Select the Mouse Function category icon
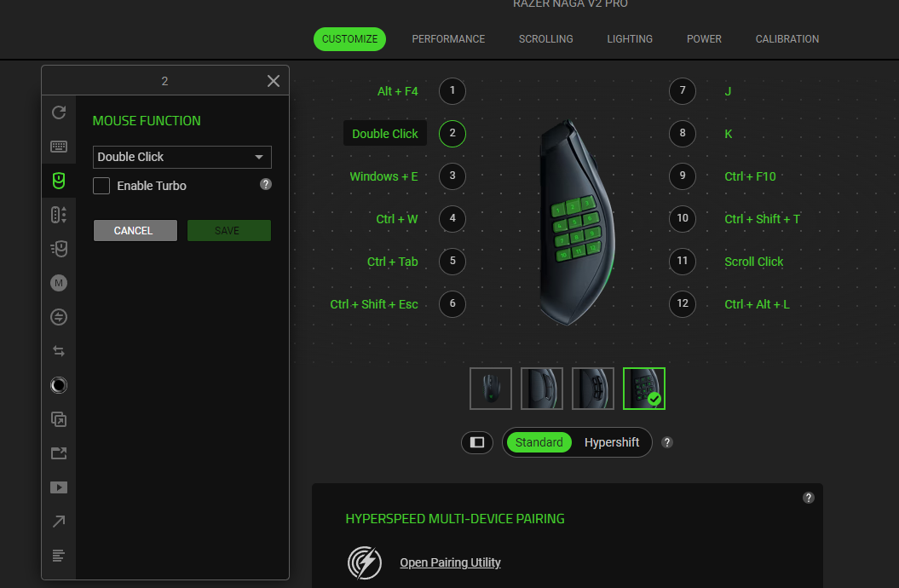The image size is (899, 588). [x=59, y=181]
